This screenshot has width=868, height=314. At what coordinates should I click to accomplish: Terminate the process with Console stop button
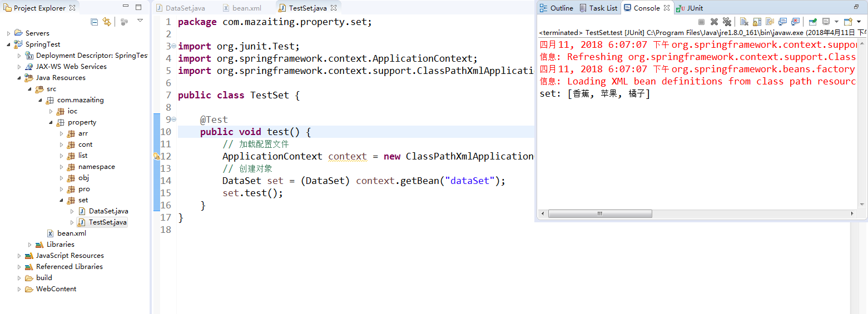point(701,22)
